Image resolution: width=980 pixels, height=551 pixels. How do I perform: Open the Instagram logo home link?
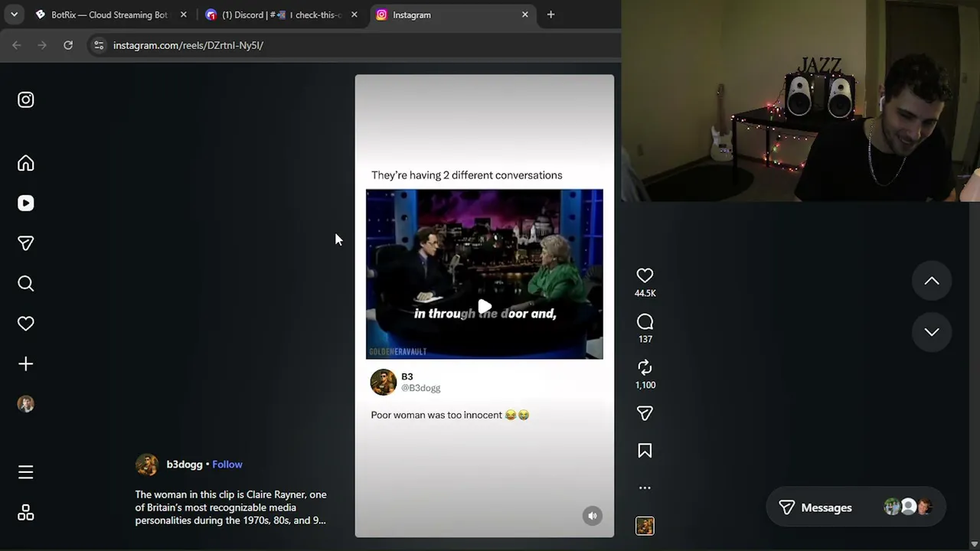[x=26, y=99]
